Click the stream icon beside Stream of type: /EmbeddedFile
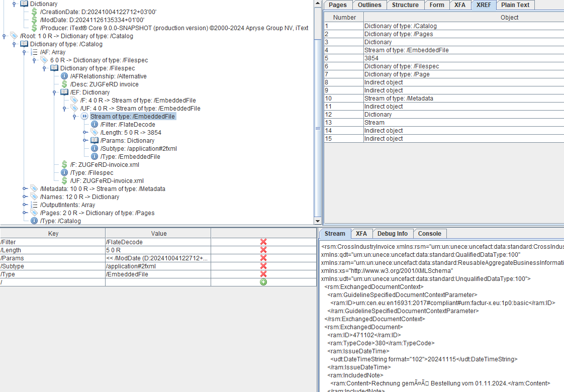The height and width of the screenshot is (392, 564). coord(84,116)
